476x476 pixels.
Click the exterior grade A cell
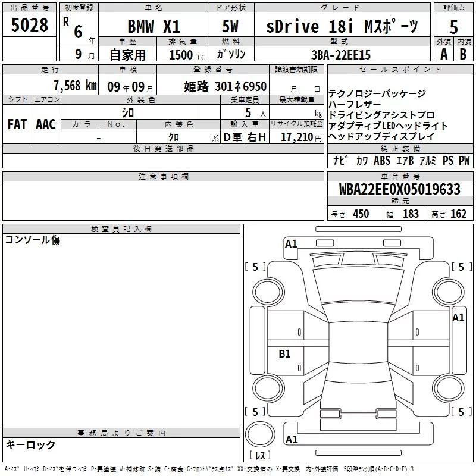coord(443,54)
